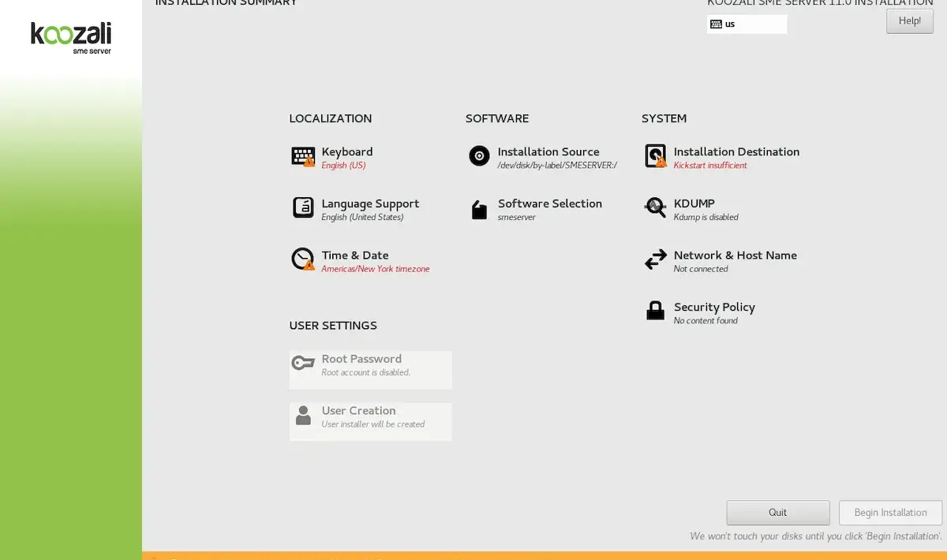
Task: Click the Software Selection package icon
Action: [479, 209]
